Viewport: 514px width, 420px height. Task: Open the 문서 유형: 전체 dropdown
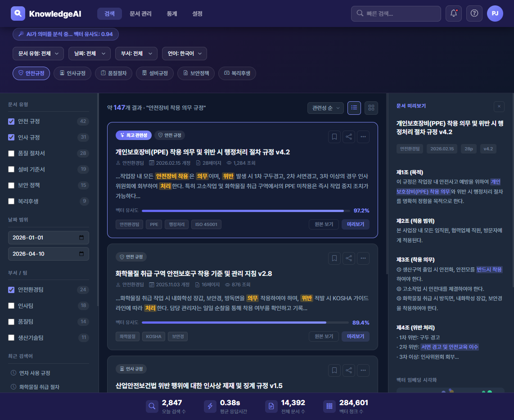coord(38,54)
